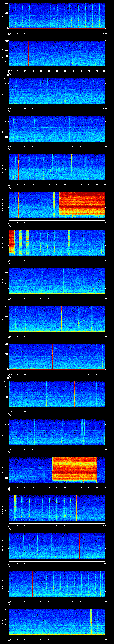Select the spectrogram panel starting at 19:17:00
The height and width of the screenshot is (644, 114).
click(57, 54)
